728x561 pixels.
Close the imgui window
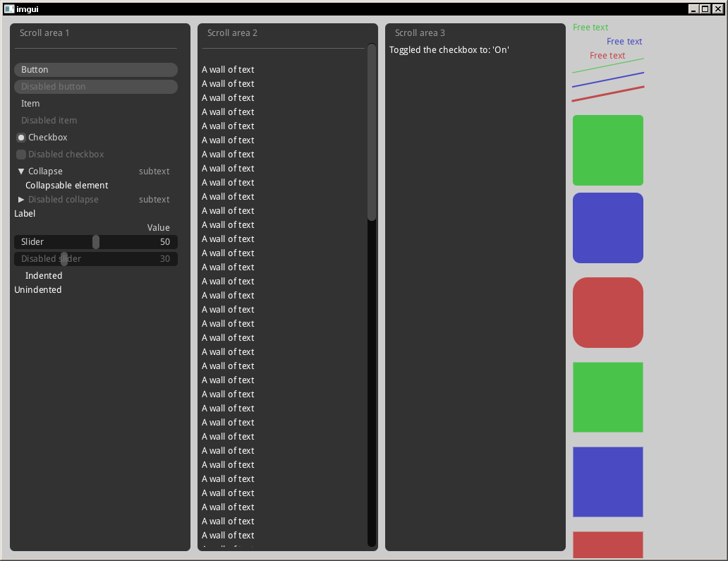[718, 9]
